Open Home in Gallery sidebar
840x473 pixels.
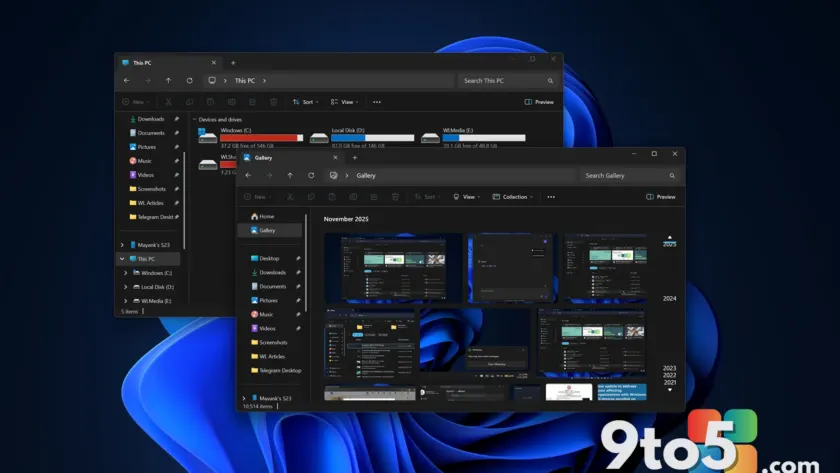(x=262, y=216)
